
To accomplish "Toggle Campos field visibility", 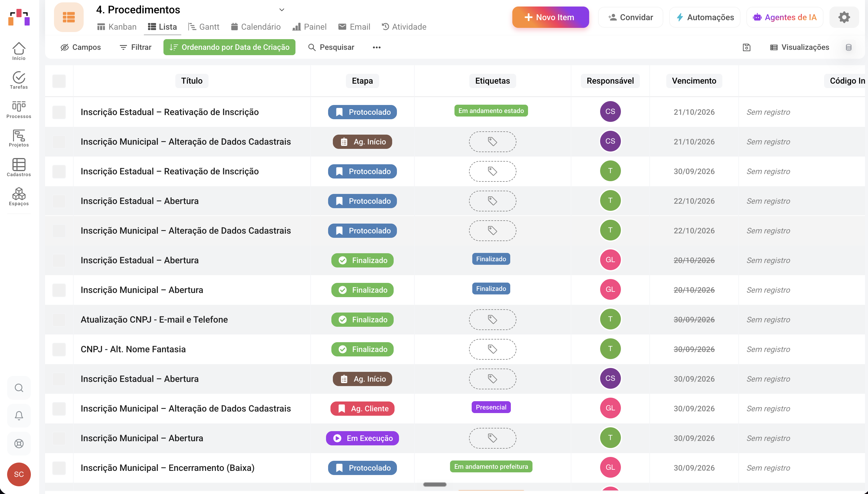I will pos(81,47).
